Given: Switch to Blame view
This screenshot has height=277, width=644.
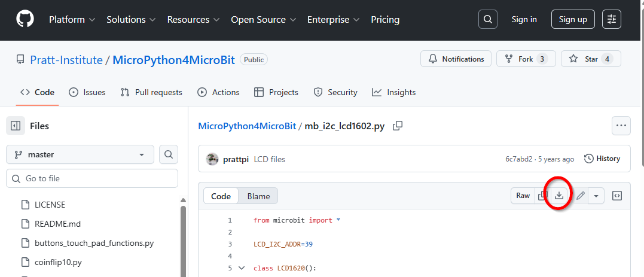Looking at the screenshot, I should pos(258,196).
